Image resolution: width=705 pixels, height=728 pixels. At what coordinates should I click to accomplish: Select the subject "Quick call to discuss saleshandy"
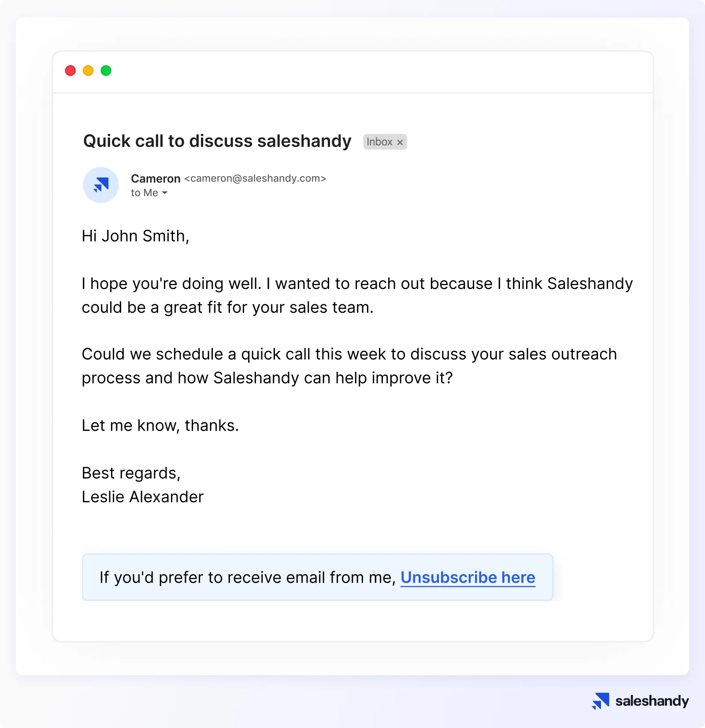pyautogui.click(x=217, y=141)
